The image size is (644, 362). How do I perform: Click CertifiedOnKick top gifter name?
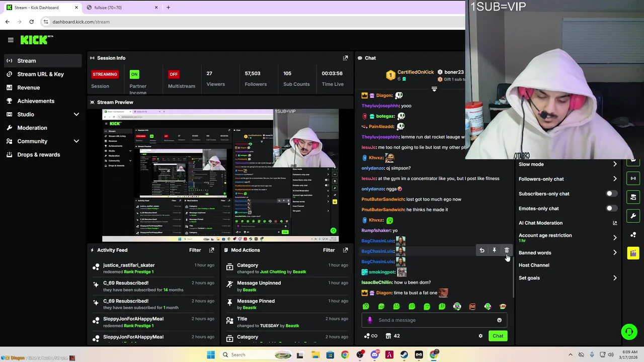tap(416, 72)
